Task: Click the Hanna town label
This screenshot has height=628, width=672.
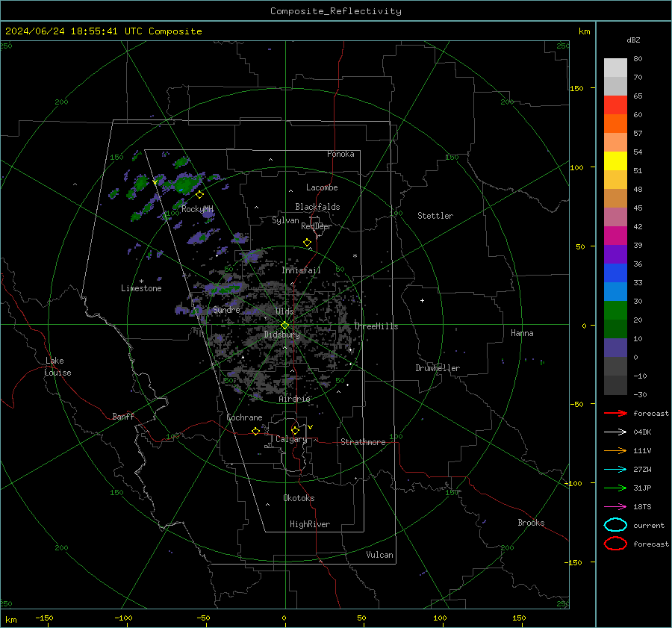Action: (x=522, y=333)
